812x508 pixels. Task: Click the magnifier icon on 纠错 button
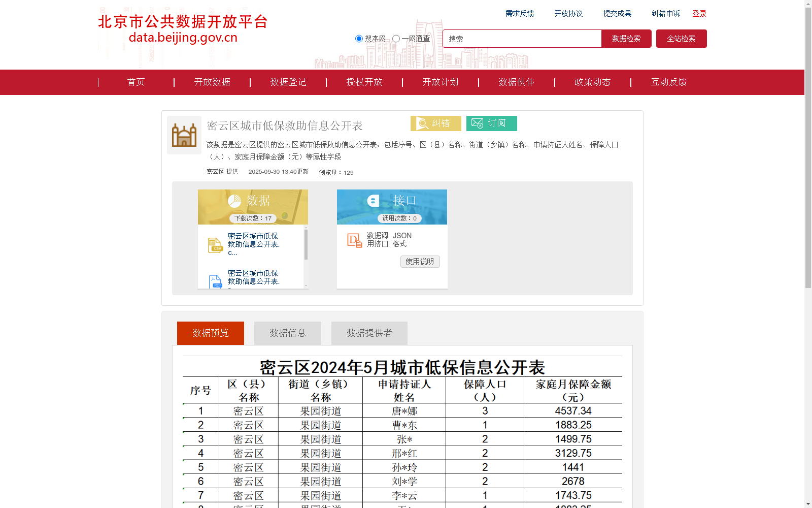422,123
